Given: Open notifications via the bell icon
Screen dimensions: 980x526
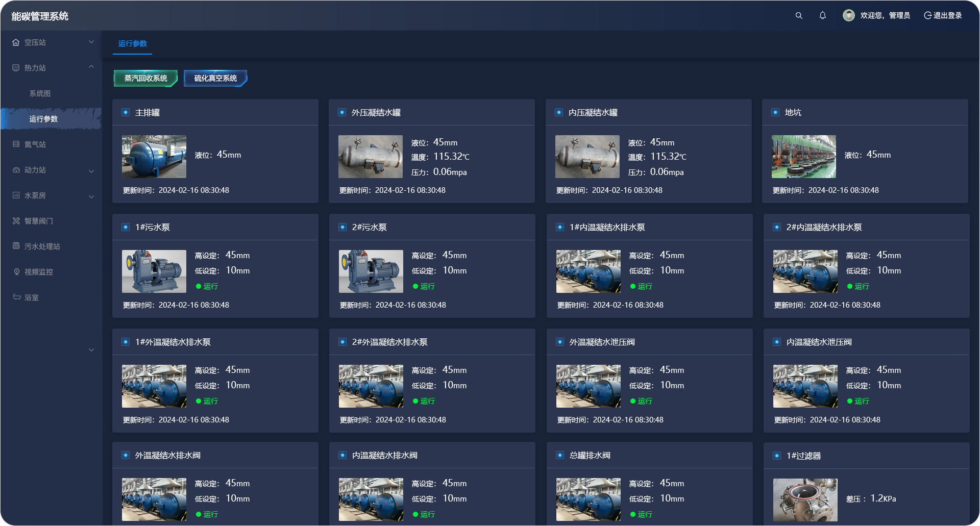Looking at the screenshot, I should 823,16.
